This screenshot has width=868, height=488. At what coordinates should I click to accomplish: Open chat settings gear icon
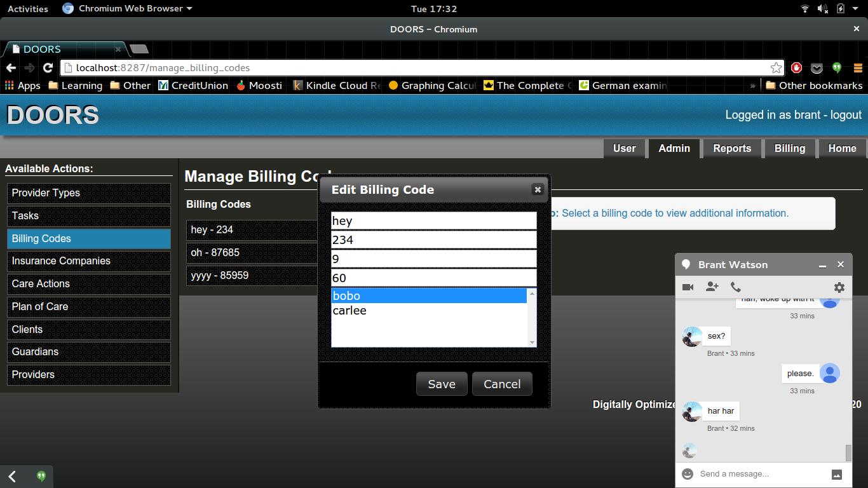point(839,287)
